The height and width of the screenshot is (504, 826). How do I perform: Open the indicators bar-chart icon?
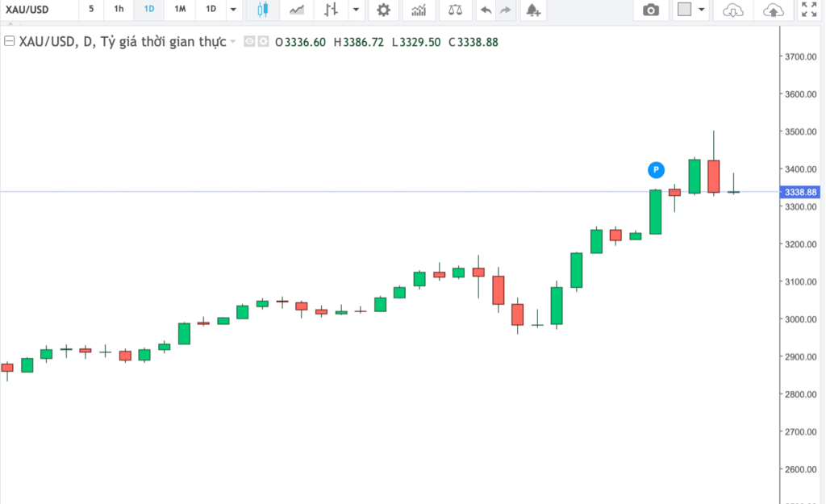(x=419, y=10)
